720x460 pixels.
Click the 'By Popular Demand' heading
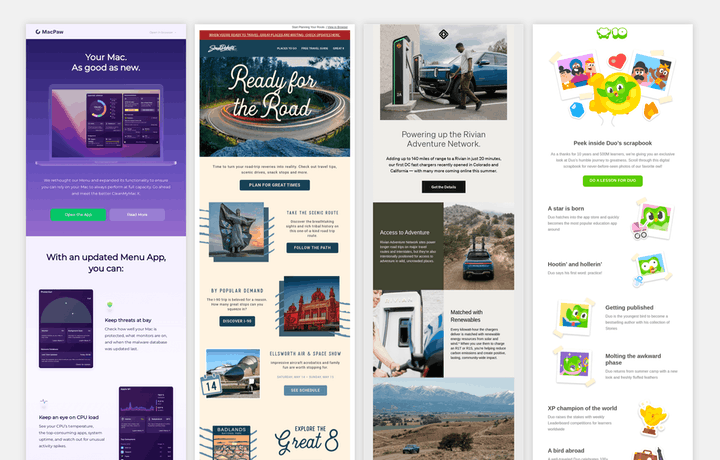click(x=237, y=291)
